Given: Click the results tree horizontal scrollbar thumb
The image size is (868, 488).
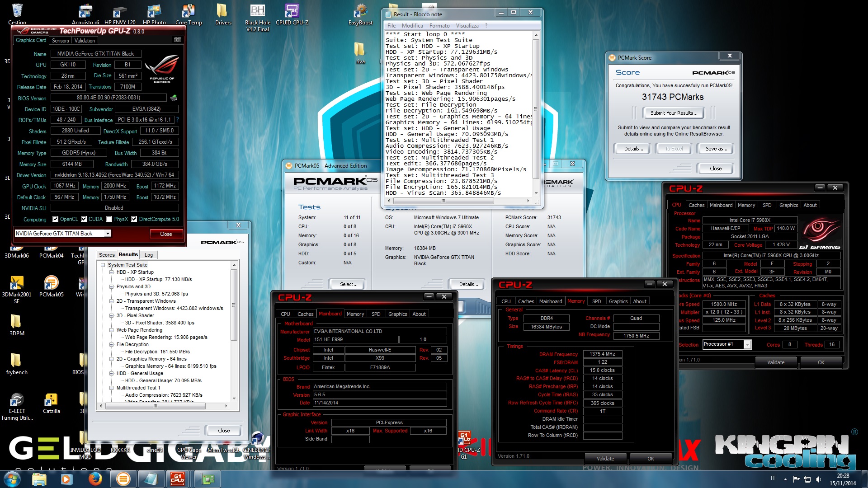Looking at the screenshot, I should tap(156, 406).
